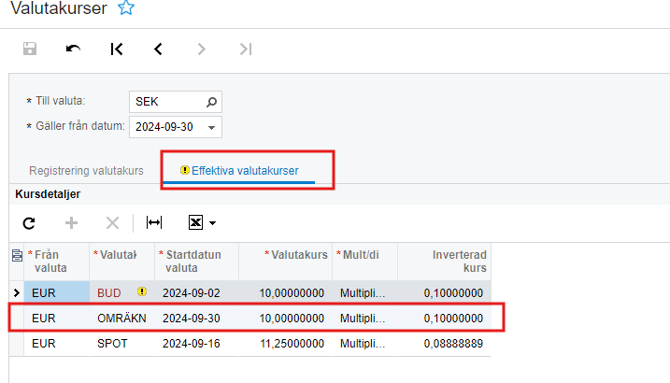Image resolution: width=670 pixels, height=383 pixels.
Task: Open the Effektiva valutakurser tab
Action: 245,171
